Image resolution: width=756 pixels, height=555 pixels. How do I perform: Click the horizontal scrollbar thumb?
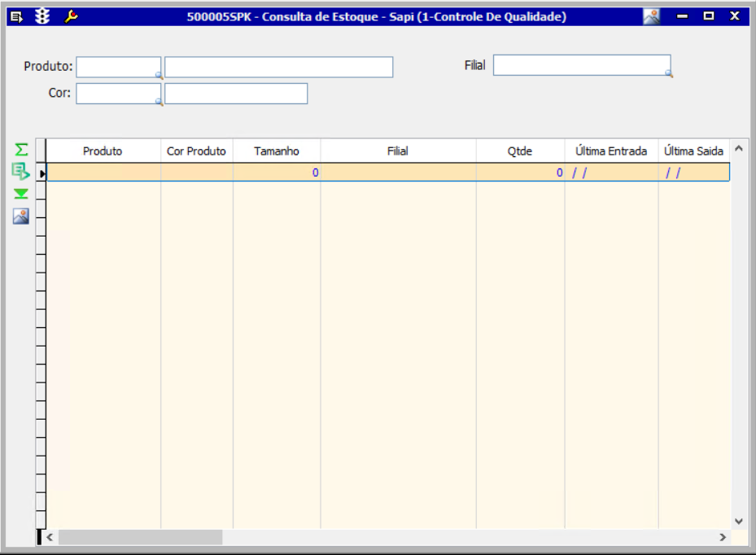click(140, 537)
